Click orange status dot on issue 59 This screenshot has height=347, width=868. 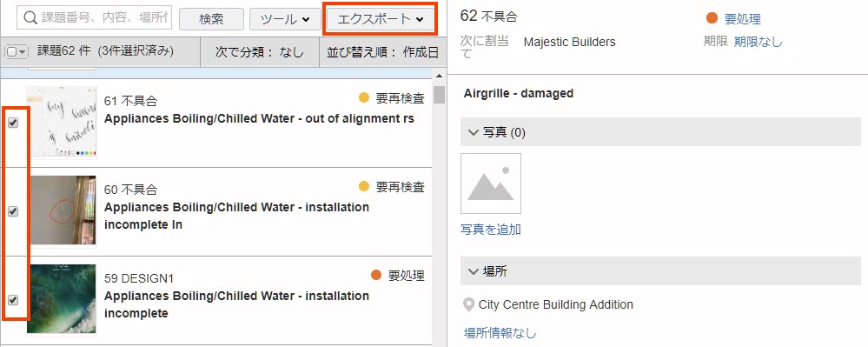(376, 275)
